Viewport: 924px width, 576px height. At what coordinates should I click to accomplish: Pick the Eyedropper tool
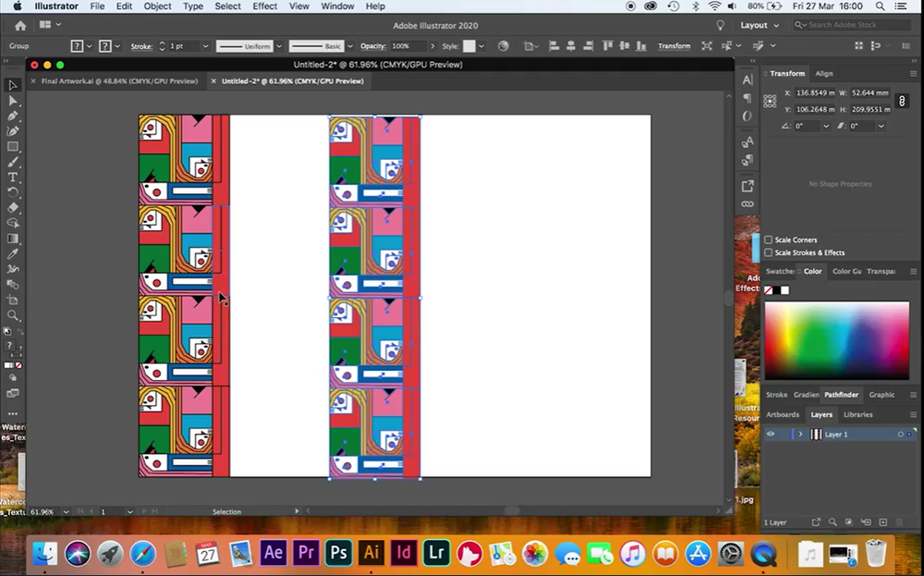click(x=13, y=253)
